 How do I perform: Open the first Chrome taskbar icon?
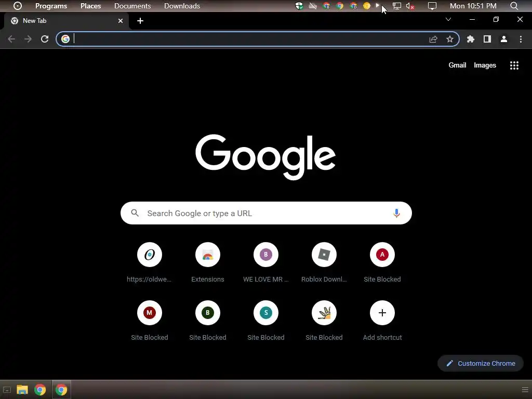click(40, 390)
